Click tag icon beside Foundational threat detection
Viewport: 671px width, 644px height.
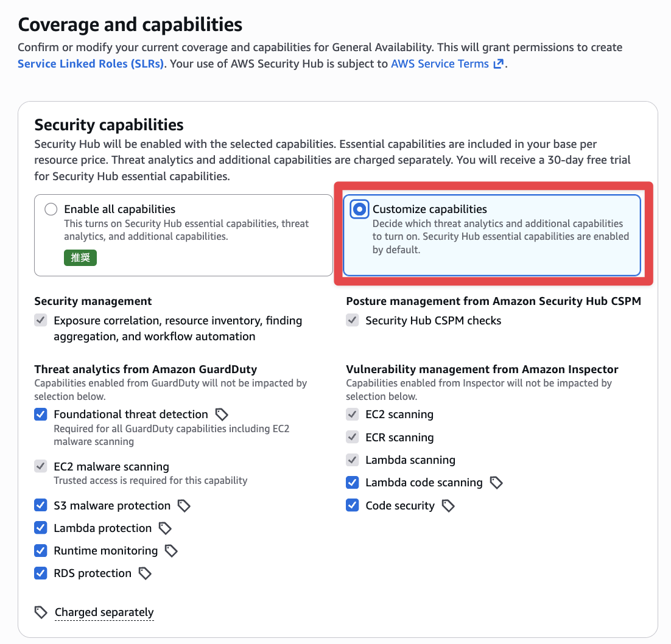click(x=222, y=415)
